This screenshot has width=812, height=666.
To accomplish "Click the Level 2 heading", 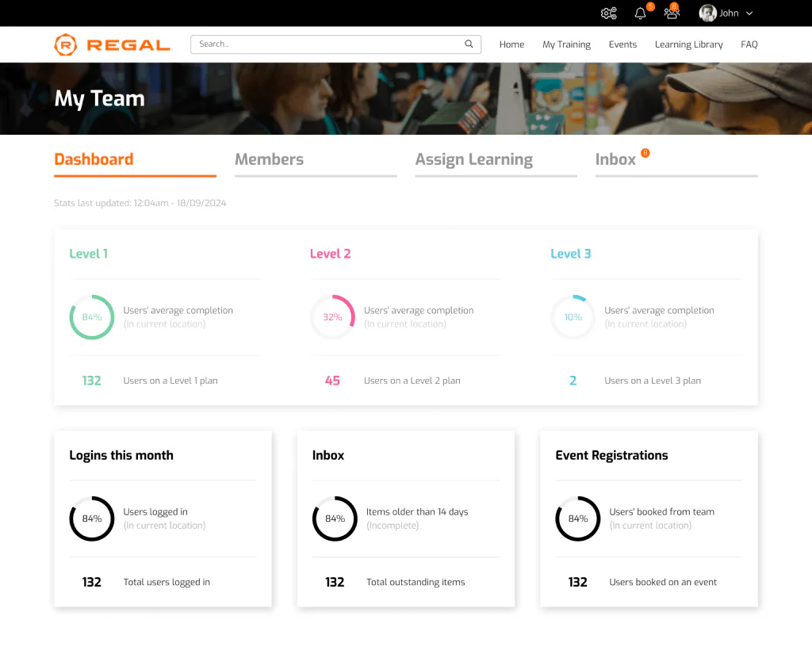I will point(331,254).
